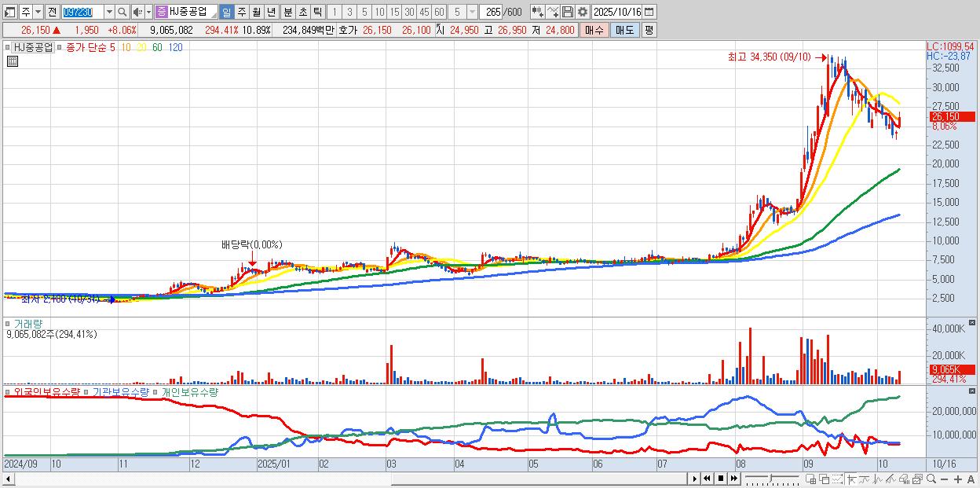This screenshot has width=980, height=488.
Task: Select the 일 daily period button
Action: (x=227, y=12)
